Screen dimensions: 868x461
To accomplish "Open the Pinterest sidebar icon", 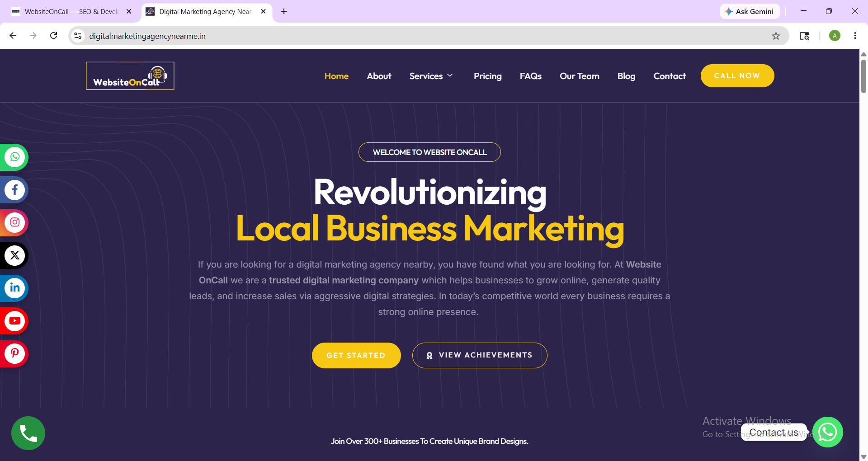I will coord(14,353).
